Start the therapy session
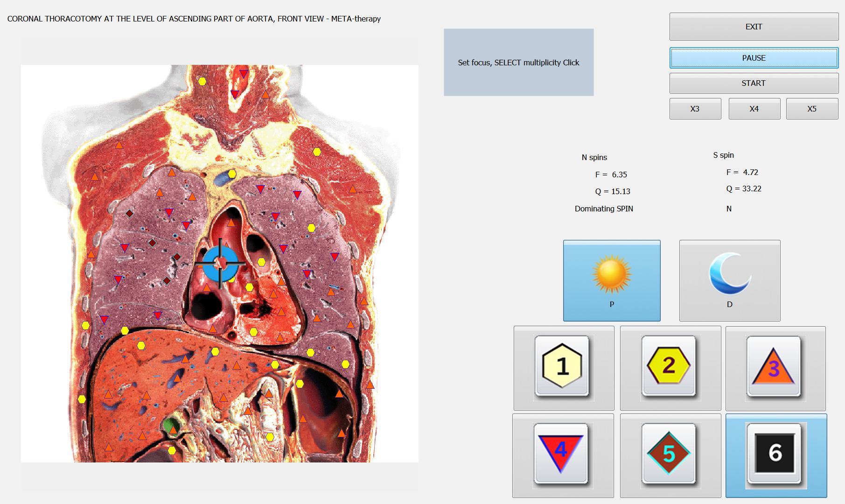845x504 pixels. point(754,83)
